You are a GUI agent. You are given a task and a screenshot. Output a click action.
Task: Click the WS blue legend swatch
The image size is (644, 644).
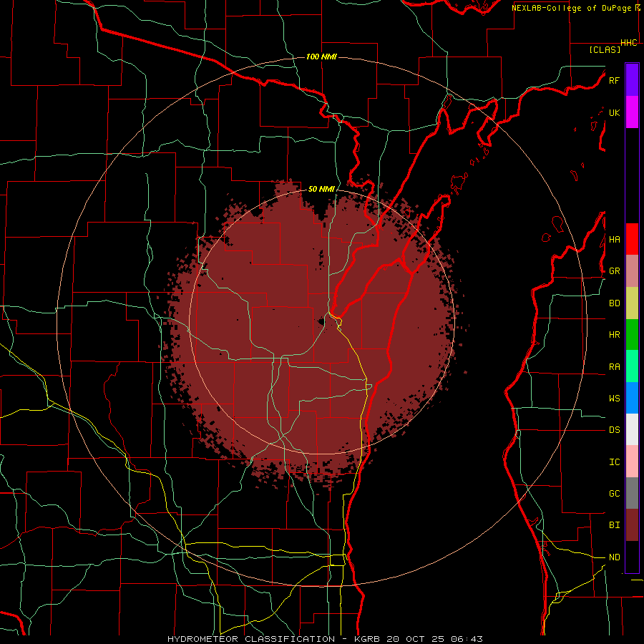coord(632,398)
